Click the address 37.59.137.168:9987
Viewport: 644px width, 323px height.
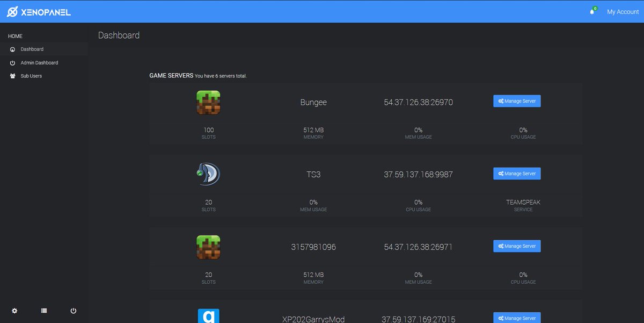coord(419,175)
